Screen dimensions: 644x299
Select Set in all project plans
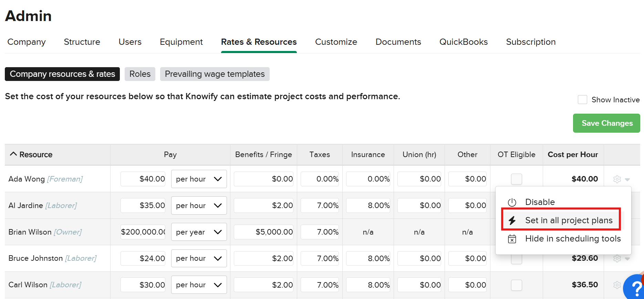click(569, 220)
